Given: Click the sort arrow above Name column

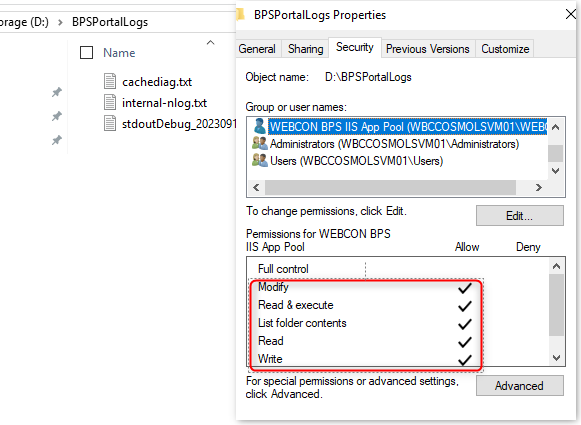Looking at the screenshot, I should 210,43.
